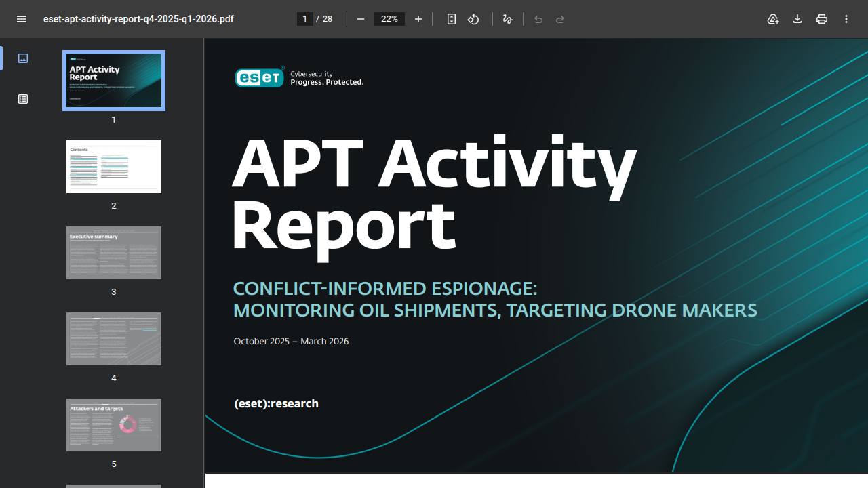Activate the draw annotation tool
The width and height of the screenshot is (868, 488).
coord(507,19)
